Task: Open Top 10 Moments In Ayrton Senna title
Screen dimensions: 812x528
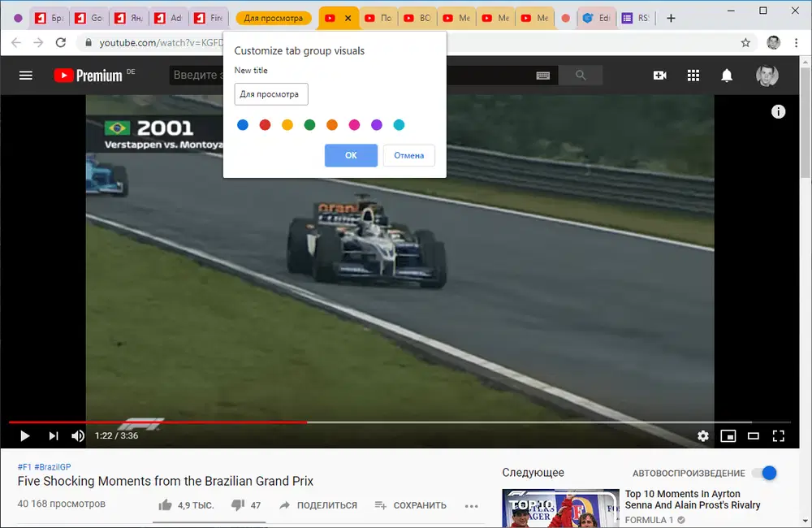Action: (693, 500)
